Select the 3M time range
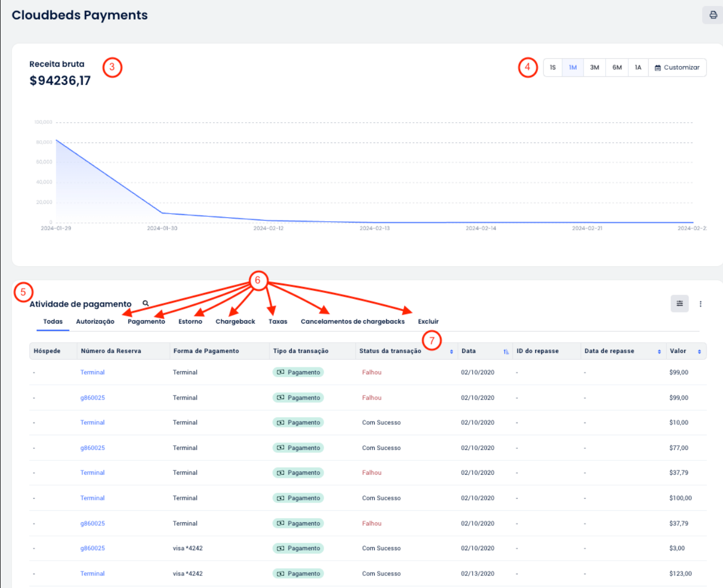Screen dimensions: 723x588 pos(595,67)
